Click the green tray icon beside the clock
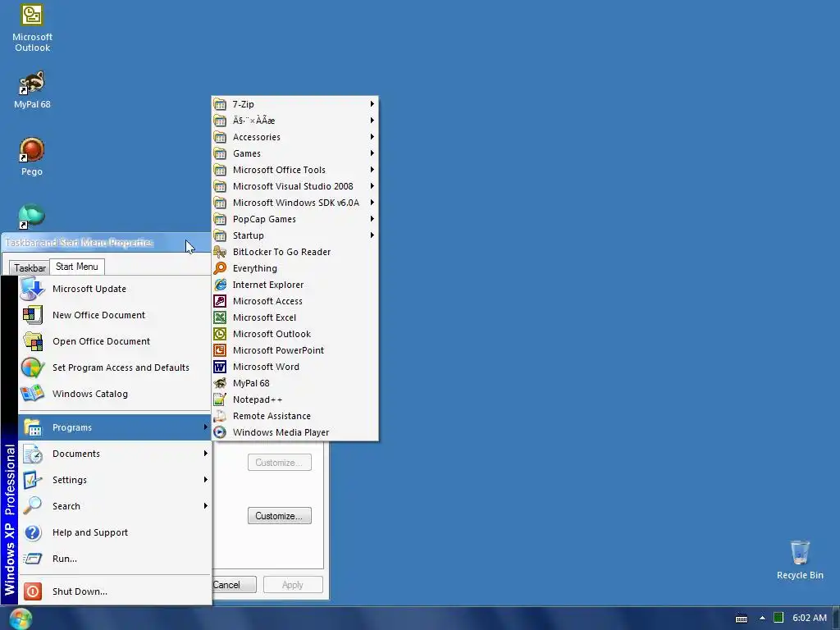 click(x=779, y=618)
